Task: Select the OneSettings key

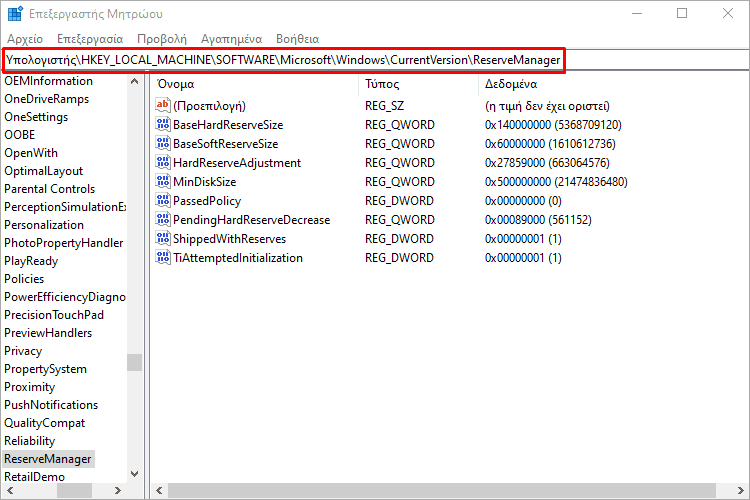Action: click(x=36, y=117)
